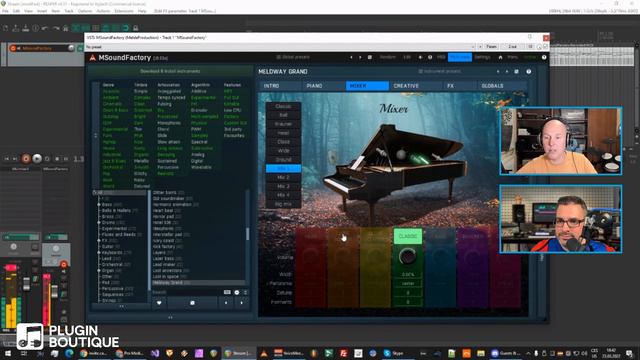The image size is (640, 360).
Task: Select Meldway Grand in instrument list
Action: (x=198, y=282)
